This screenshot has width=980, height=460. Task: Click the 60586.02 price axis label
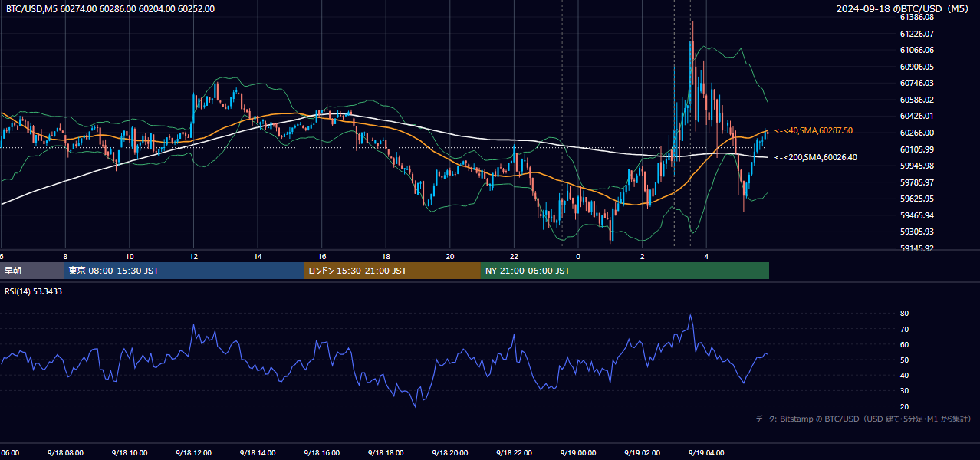(x=916, y=100)
